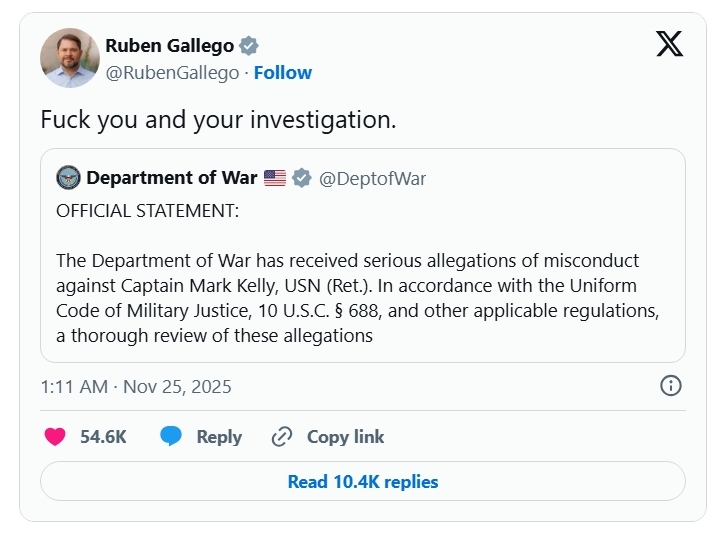Click Ruben Gallego's verified badge
Screen dimensions: 716x539
pos(248,46)
